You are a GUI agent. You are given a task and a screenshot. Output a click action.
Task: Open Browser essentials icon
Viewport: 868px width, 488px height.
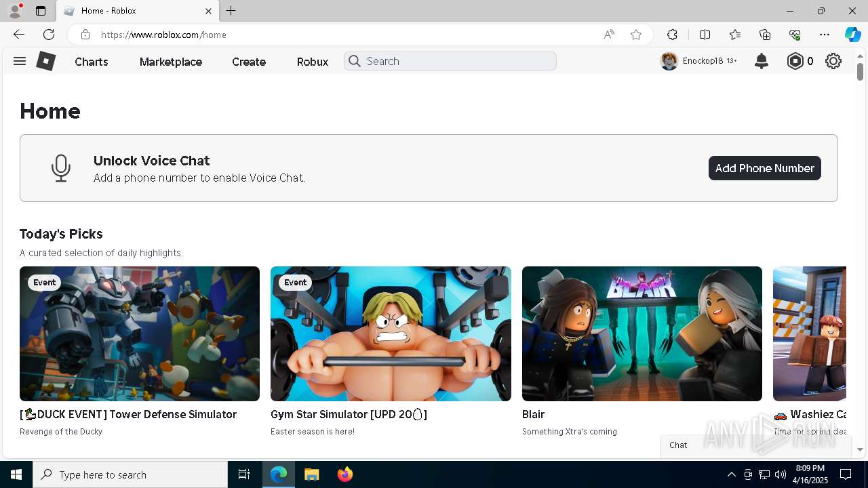pos(795,35)
